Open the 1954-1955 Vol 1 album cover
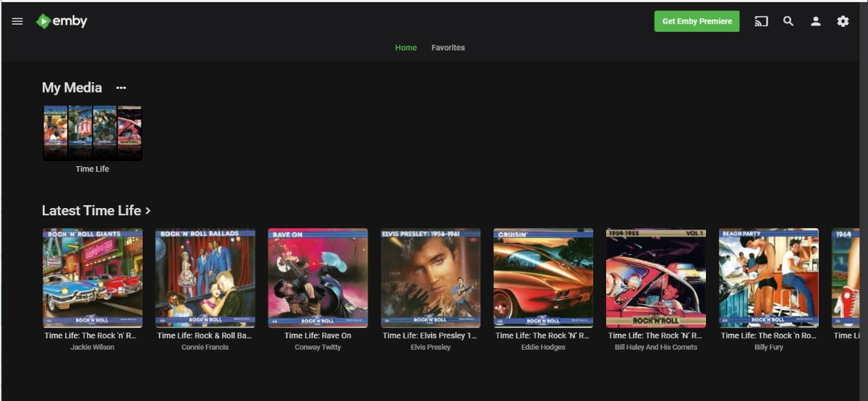 657,278
